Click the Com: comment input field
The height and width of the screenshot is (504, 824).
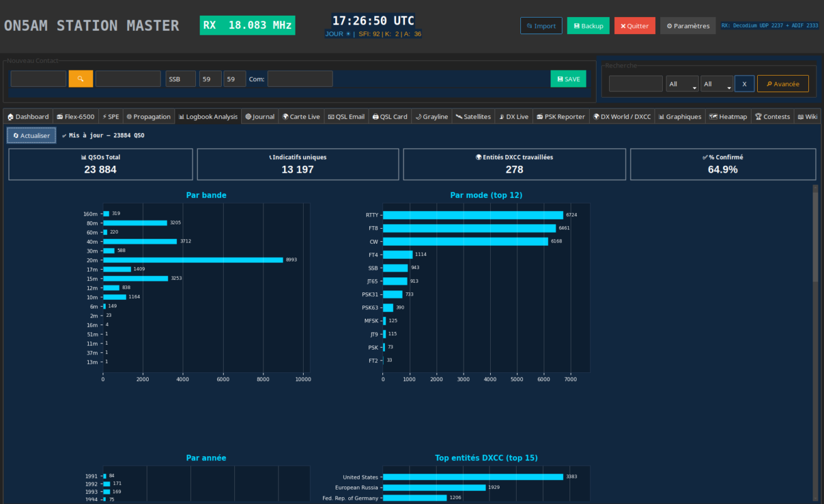click(x=300, y=79)
